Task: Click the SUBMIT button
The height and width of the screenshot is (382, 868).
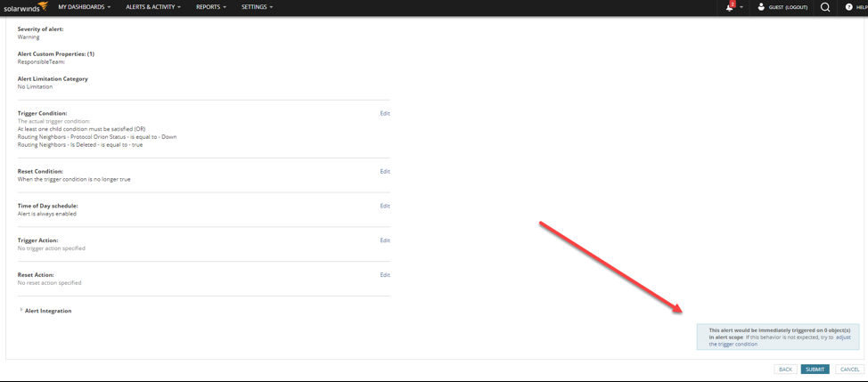Action: click(815, 370)
